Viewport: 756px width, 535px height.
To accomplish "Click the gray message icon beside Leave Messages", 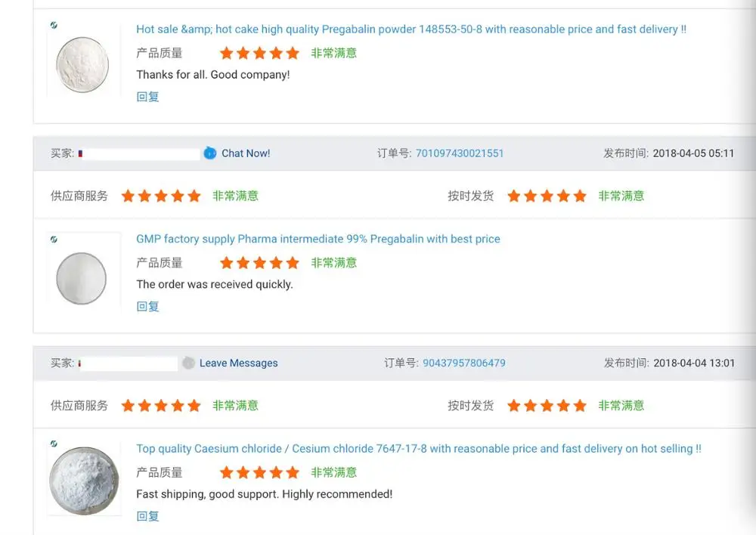I will (188, 363).
